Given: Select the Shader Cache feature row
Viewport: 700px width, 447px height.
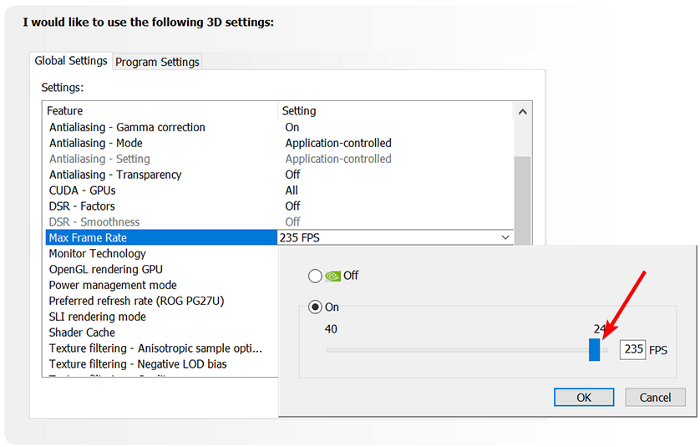Looking at the screenshot, I should (82, 332).
